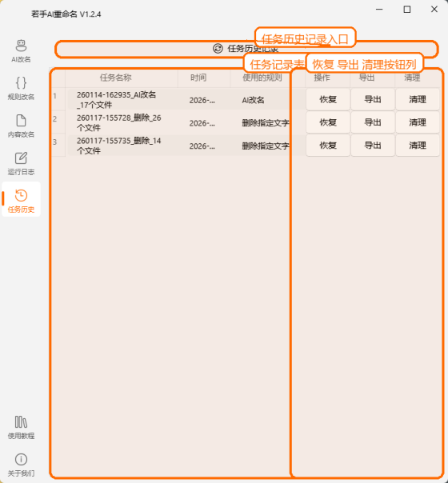Export task 260117-155728 with 导出
The image size is (448, 483).
(373, 122)
